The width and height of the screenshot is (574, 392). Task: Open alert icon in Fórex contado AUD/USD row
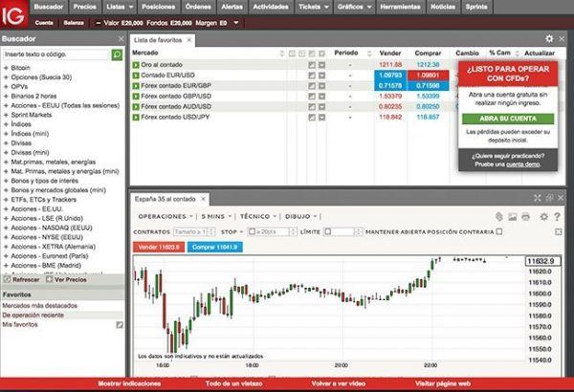[321, 107]
